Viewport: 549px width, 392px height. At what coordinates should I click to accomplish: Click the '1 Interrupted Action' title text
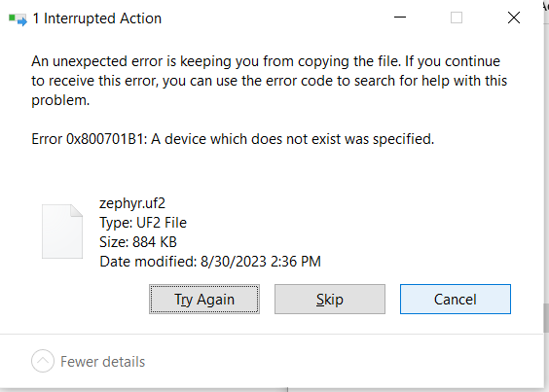[97, 18]
